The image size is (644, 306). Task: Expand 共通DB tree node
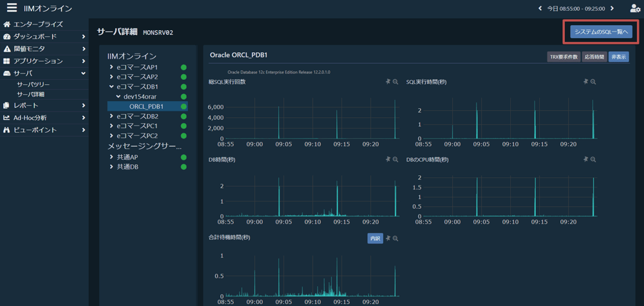point(111,167)
